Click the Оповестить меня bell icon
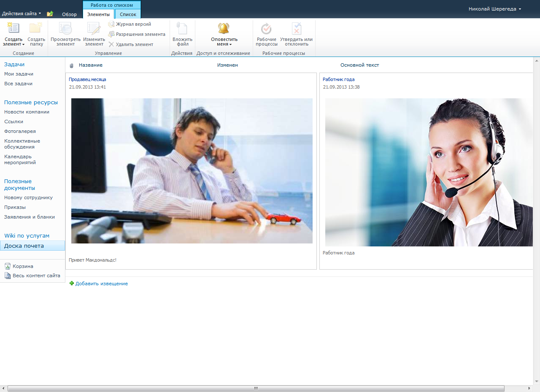Viewport: 540px width, 392px height. coord(224,28)
